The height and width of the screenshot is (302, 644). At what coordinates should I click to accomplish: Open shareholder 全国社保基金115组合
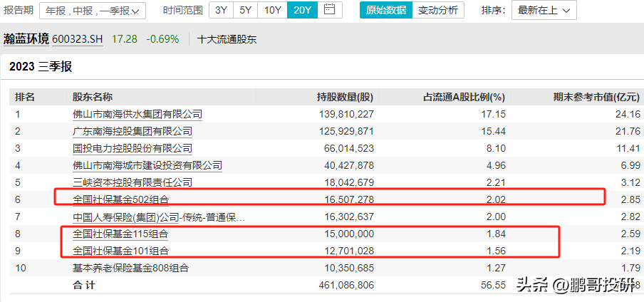[x=121, y=234]
